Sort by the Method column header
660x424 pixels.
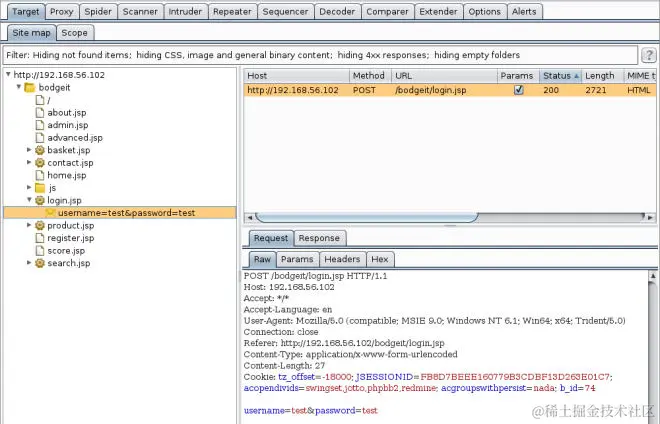(370, 76)
